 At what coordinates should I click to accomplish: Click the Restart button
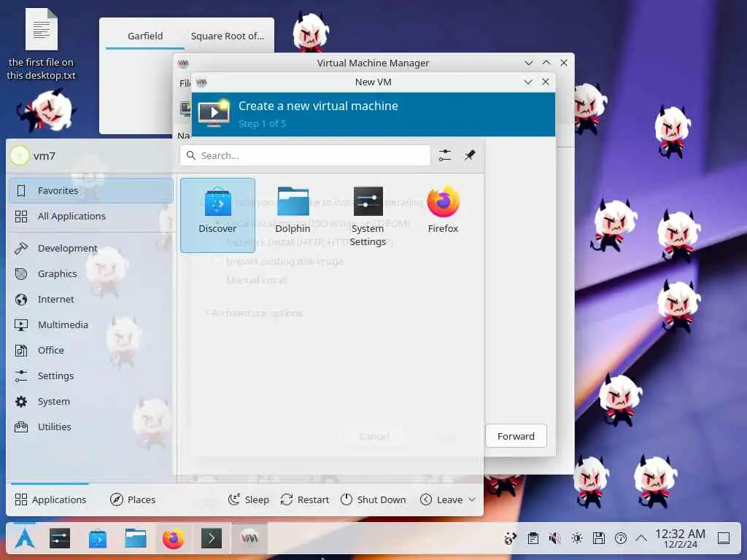(305, 499)
